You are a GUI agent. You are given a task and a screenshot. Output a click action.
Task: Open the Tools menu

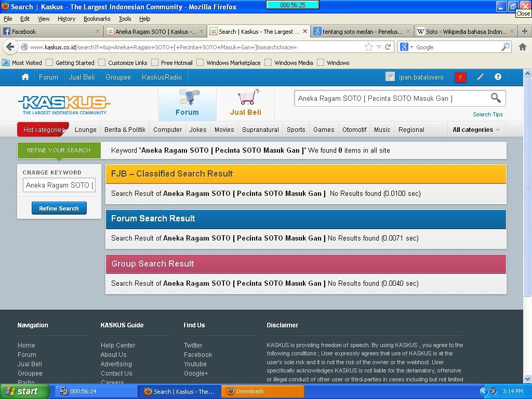pos(125,19)
